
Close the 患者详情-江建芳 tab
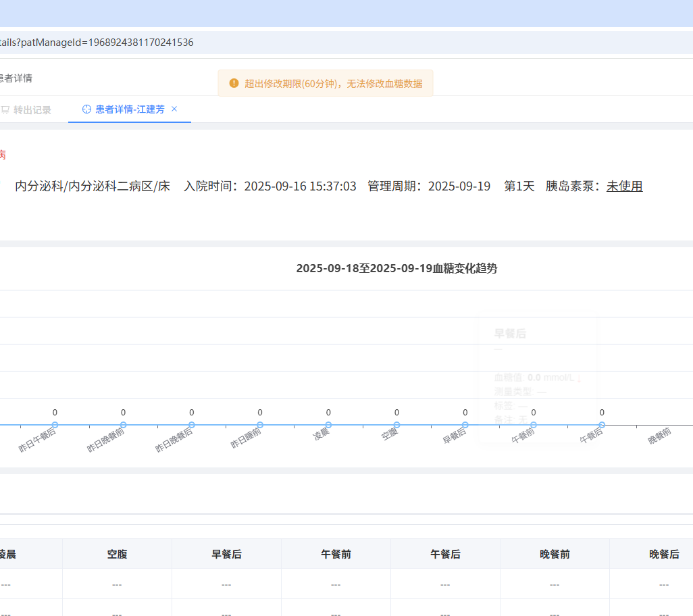pos(174,109)
